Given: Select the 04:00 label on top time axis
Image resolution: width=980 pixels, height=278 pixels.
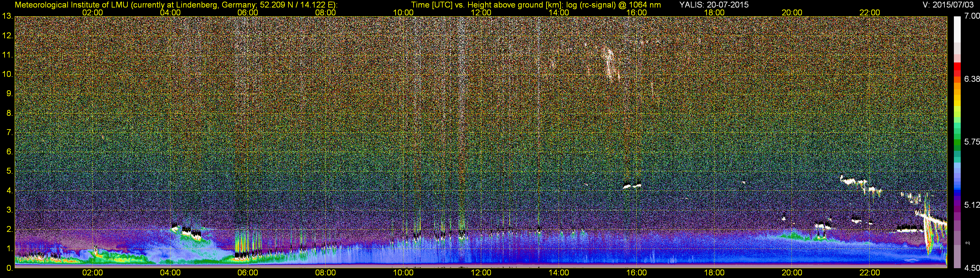Looking at the screenshot, I should point(170,12).
